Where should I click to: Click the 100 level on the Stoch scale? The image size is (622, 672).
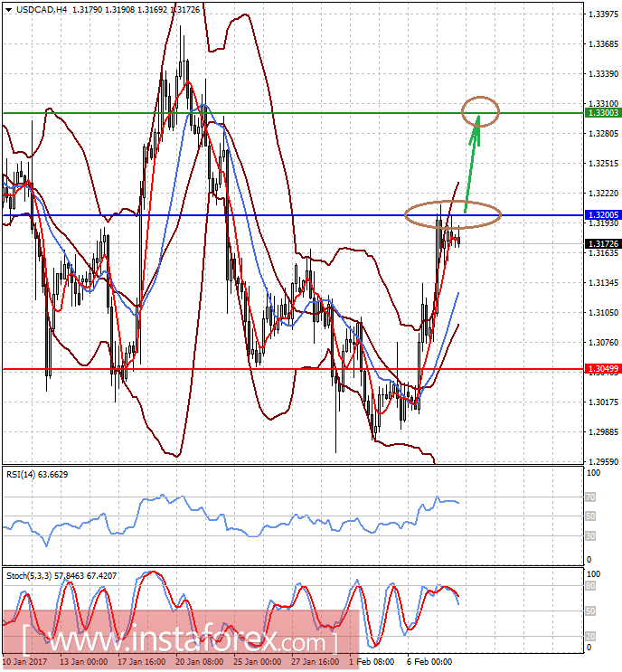click(594, 574)
